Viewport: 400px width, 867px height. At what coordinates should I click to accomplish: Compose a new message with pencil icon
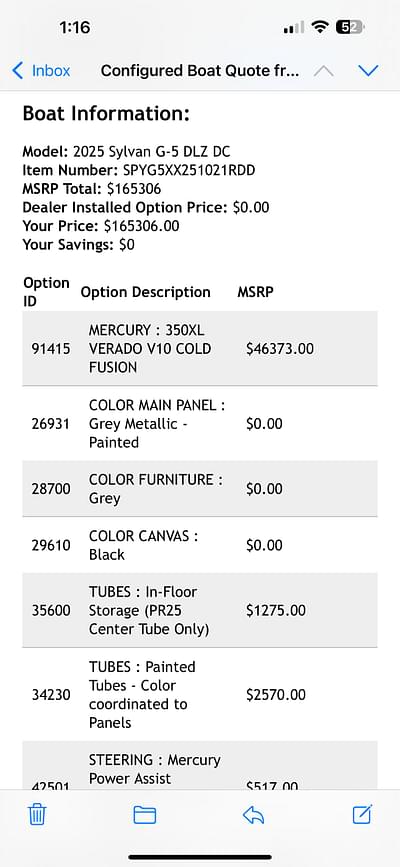362,814
